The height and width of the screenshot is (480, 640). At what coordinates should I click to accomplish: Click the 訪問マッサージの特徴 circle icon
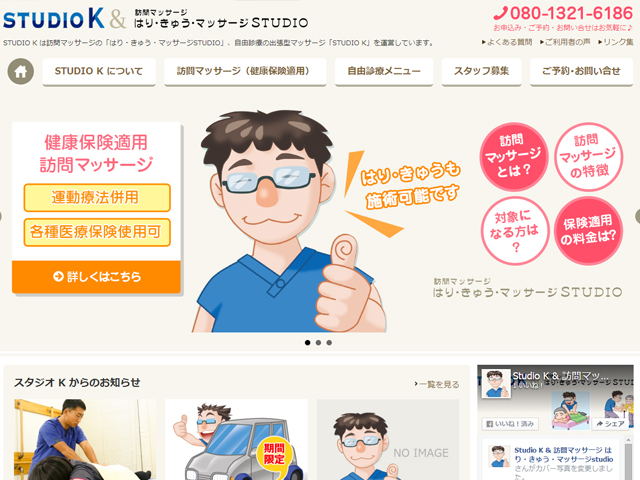point(588,157)
